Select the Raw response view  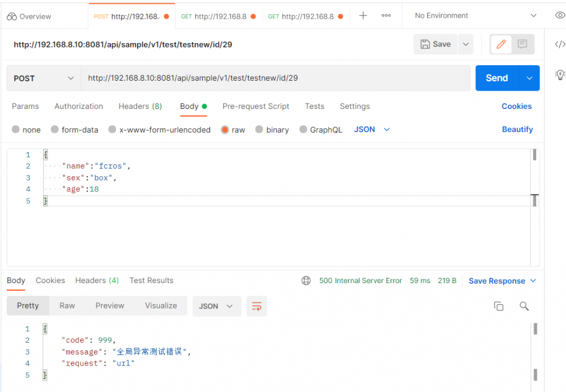coord(67,306)
